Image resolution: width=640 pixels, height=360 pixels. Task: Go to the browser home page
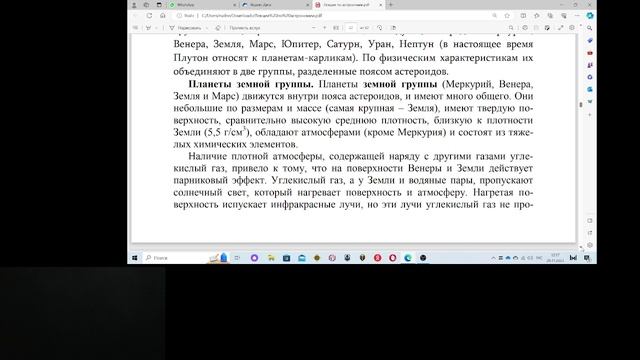click(x=163, y=16)
